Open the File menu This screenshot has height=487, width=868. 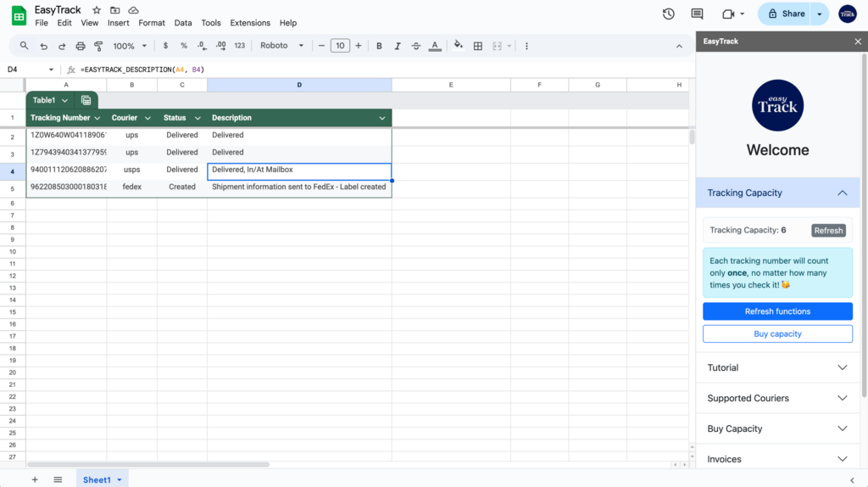point(42,23)
